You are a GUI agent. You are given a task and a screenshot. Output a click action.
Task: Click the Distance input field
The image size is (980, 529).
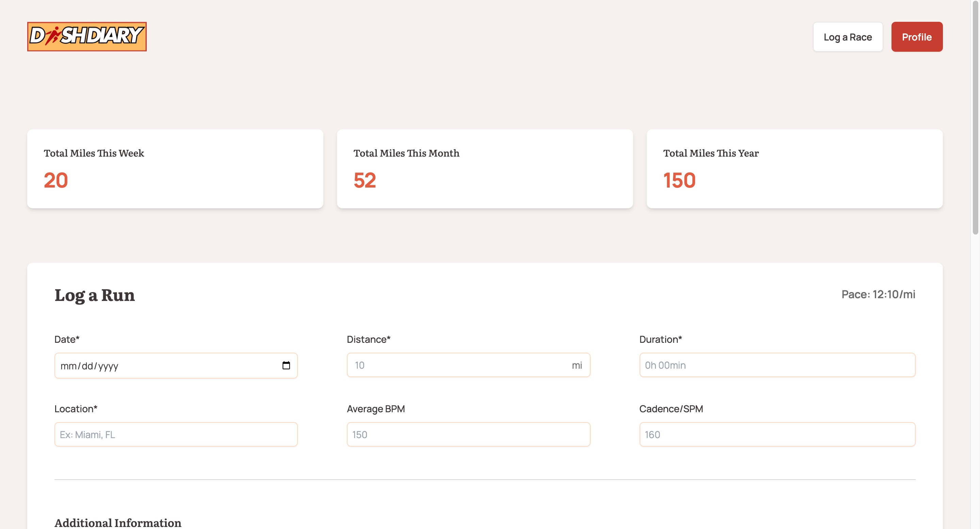437,365
